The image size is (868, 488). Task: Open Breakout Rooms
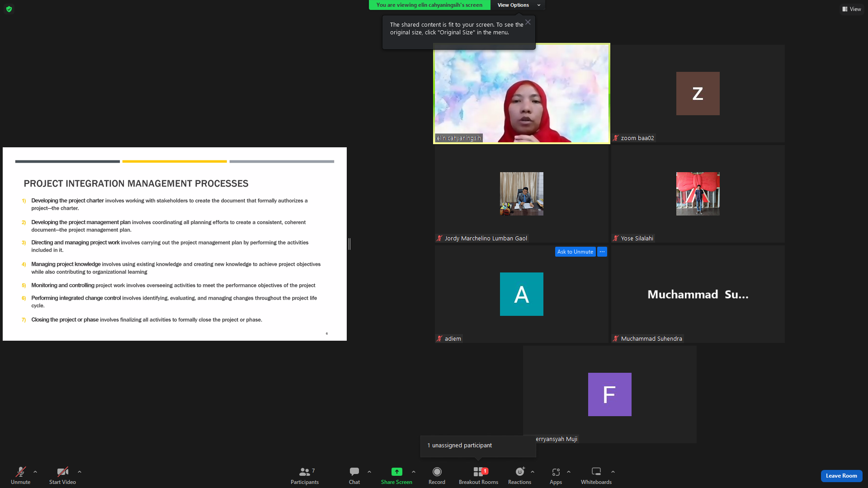(478, 475)
